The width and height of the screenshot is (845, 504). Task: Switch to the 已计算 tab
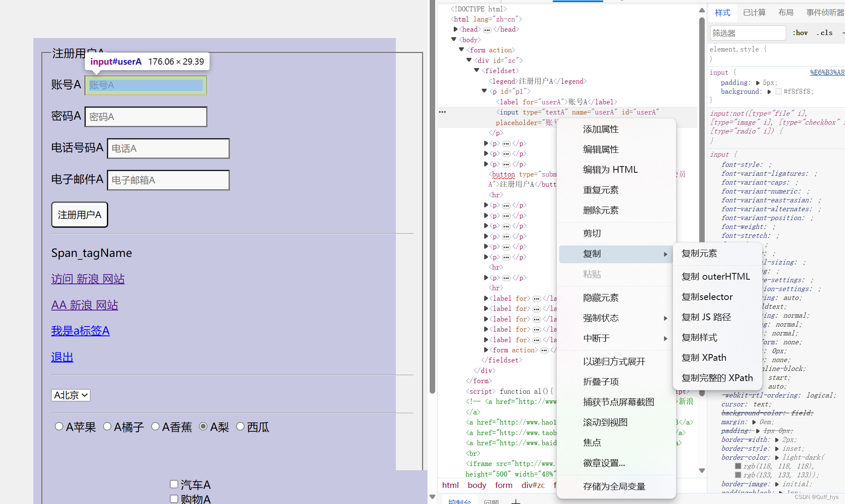pos(754,13)
